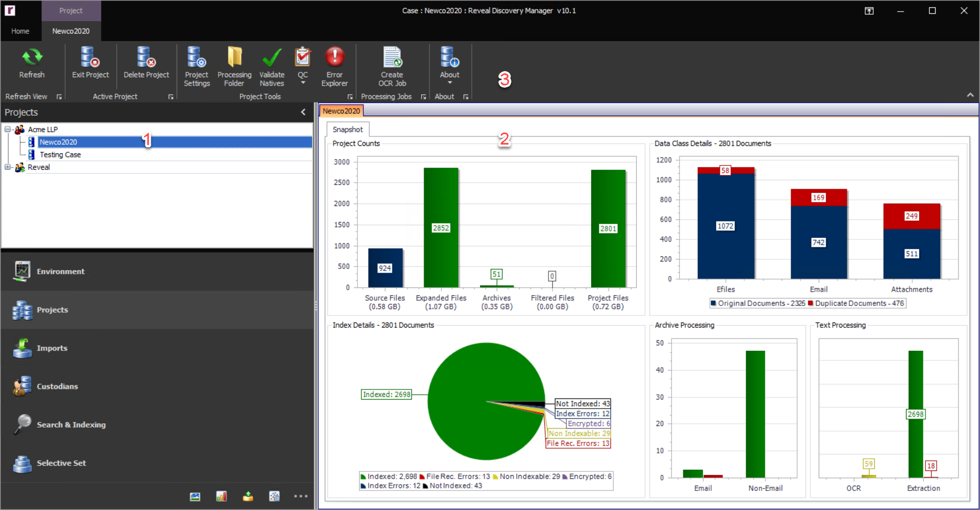Launch the Error Explorer
The image size is (980, 510).
click(334, 67)
